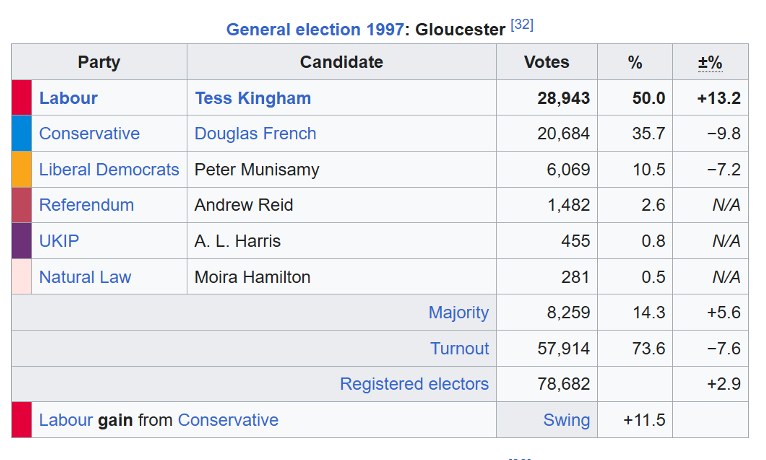Click the purple UKIP color swatch
Viewport: 766px width, 460px height.
click(21, 241)
